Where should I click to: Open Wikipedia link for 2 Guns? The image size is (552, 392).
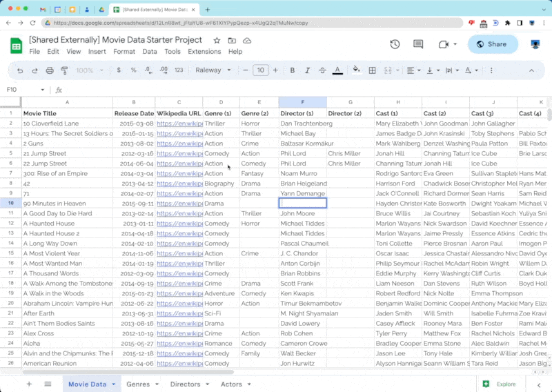180,144
